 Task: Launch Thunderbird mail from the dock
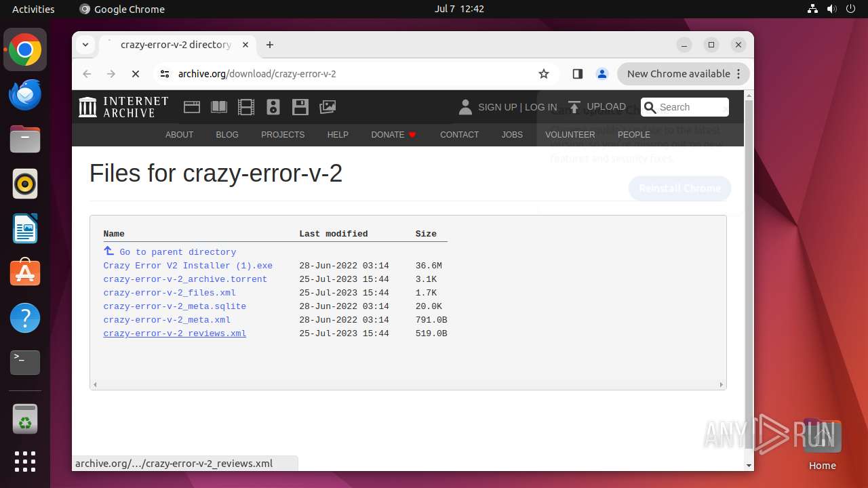(x=25, y=95)
